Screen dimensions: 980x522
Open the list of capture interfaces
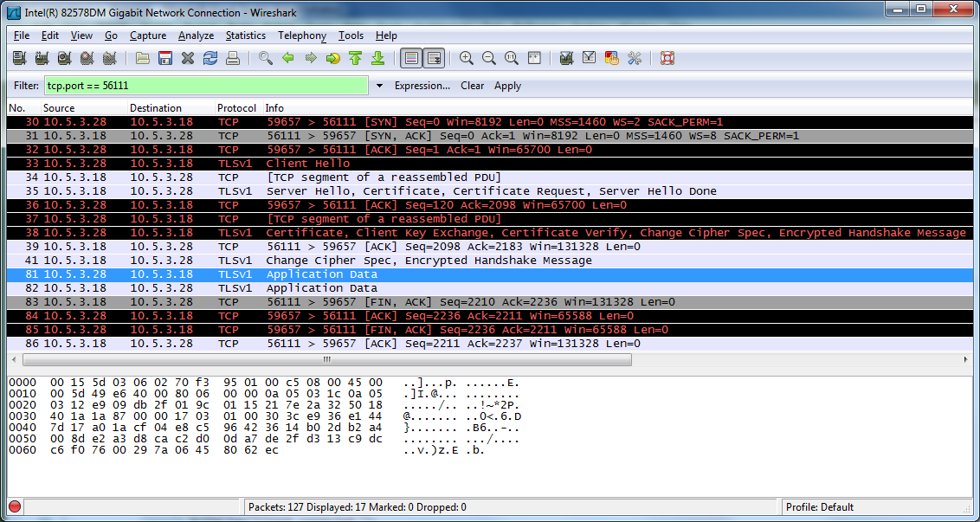(19, 58)
